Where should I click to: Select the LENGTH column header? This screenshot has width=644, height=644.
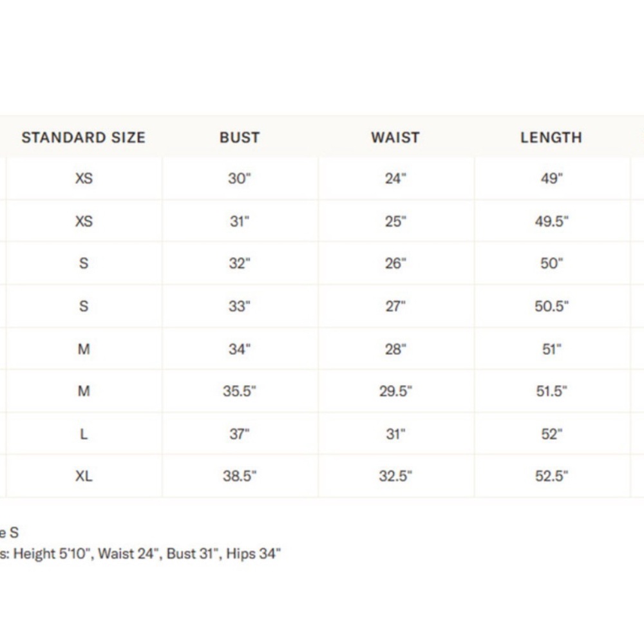[552, 138]
